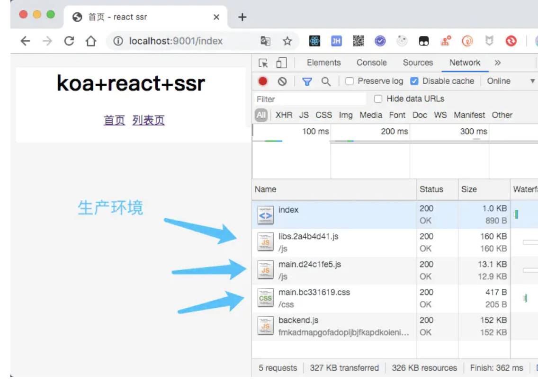Open the Online throttling dropdown

(511, 81)
